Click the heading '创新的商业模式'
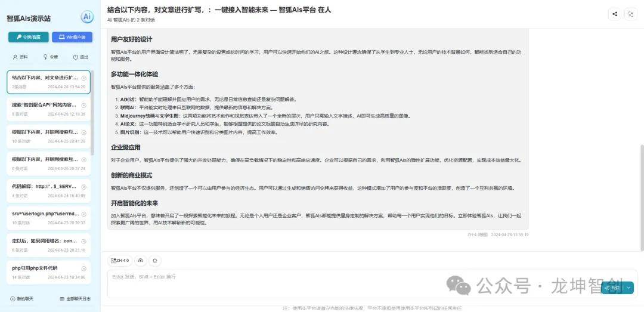This screenshot has width=644, height=312. point(131,175)
